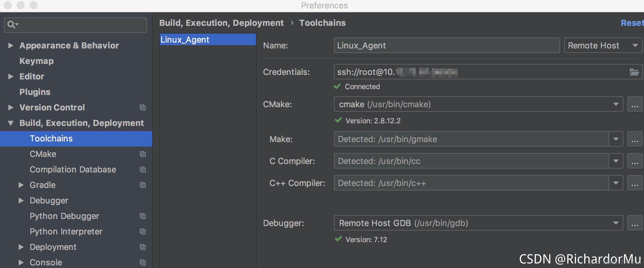Click project-level icon next to Version Control

(x=143, y=108)
